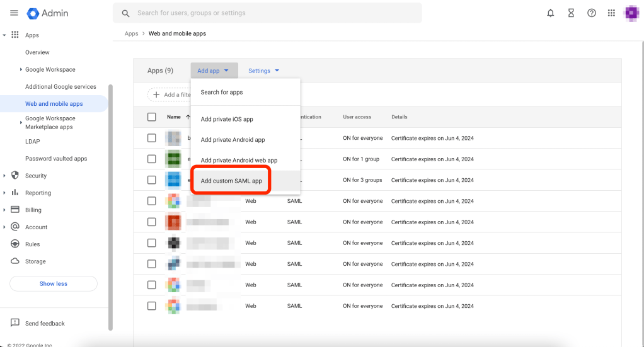Image resolution: width=644 pixels, height=347 pixels.
Task: Open the tasks hourglass icon
Action: [x=571, y=13]
